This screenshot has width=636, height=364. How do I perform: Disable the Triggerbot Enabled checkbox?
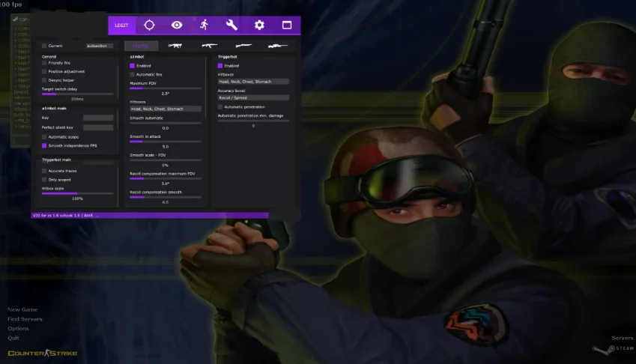220,66
